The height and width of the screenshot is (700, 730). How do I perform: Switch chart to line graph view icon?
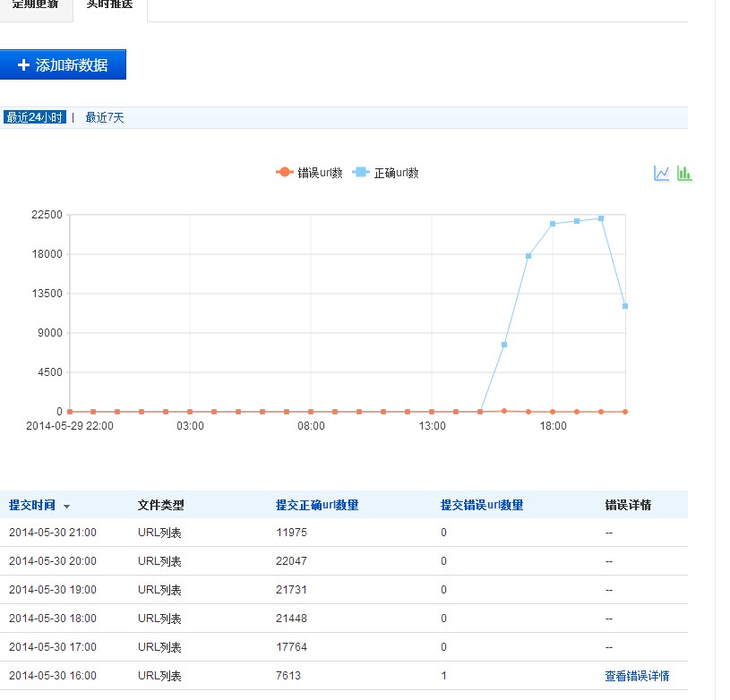(661, 173)
